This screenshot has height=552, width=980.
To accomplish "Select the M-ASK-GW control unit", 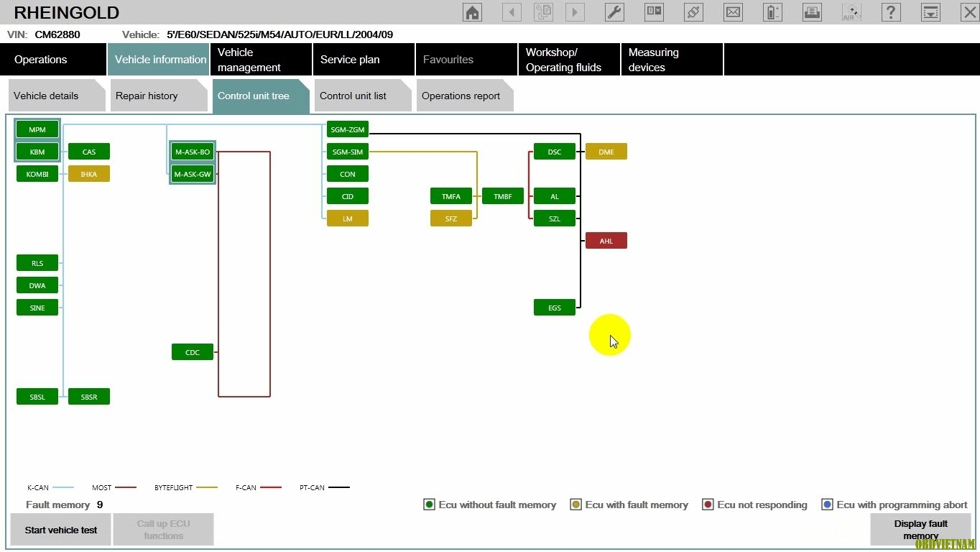I will [193, 175].
